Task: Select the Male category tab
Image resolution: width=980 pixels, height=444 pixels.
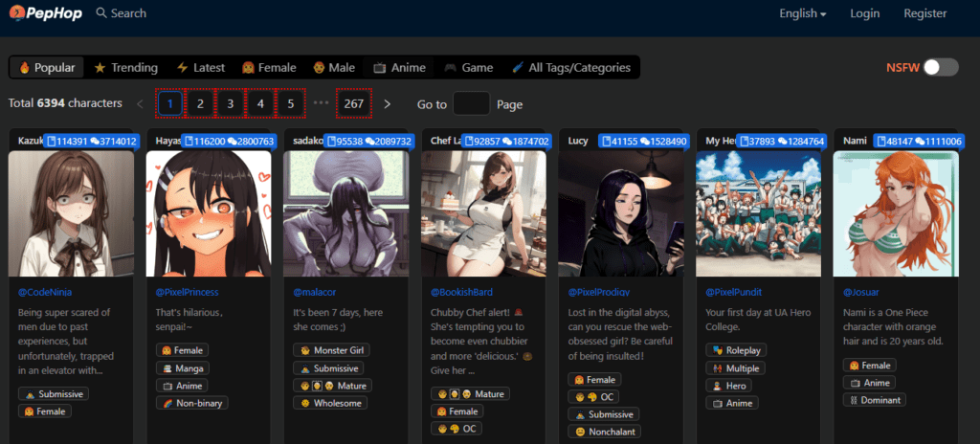Action: point(334,68)
